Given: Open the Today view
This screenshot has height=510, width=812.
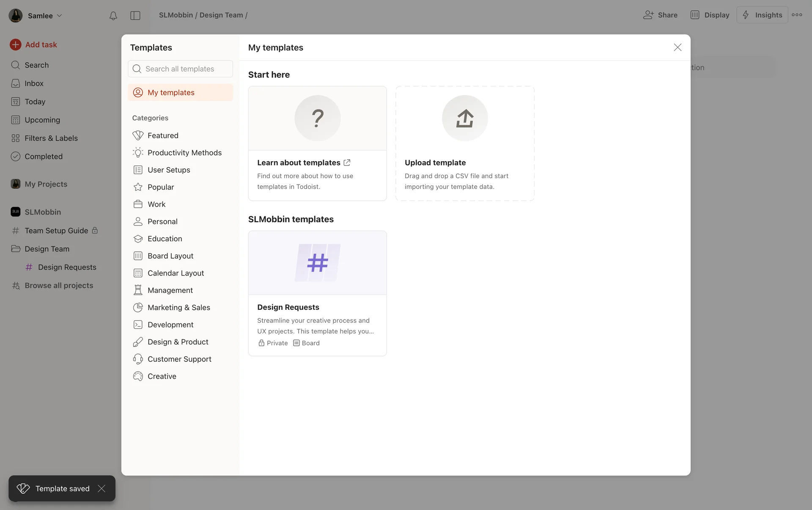Looking at the screenshot, I should [x=34, y=102].
